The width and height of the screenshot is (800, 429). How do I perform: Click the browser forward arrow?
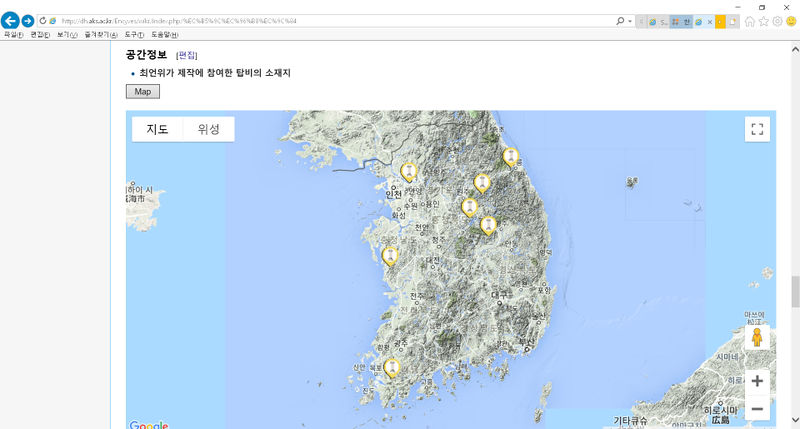click(x=28, y=20)
